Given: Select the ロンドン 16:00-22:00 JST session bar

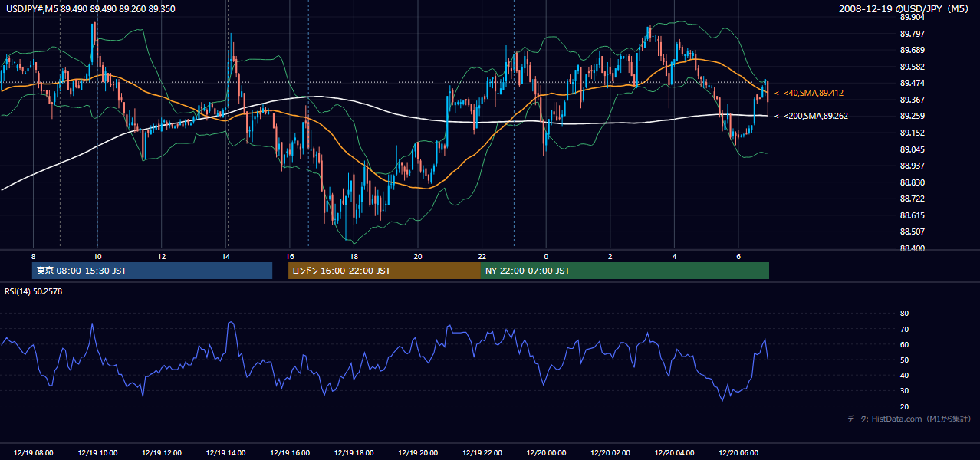Looking at the screenshot, I should pyautogui.click(x=384, y=271).
